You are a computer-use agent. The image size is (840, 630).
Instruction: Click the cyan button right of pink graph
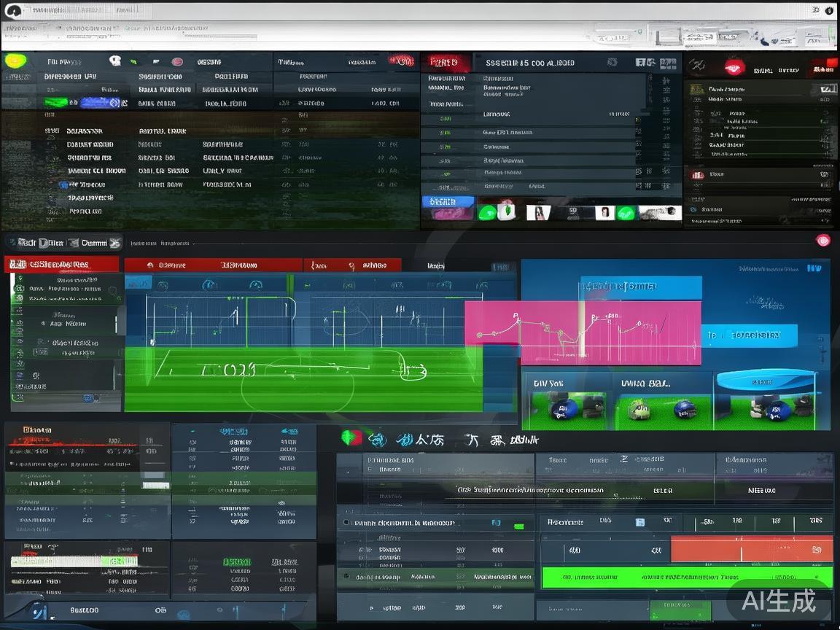click(x=750, y=335)
